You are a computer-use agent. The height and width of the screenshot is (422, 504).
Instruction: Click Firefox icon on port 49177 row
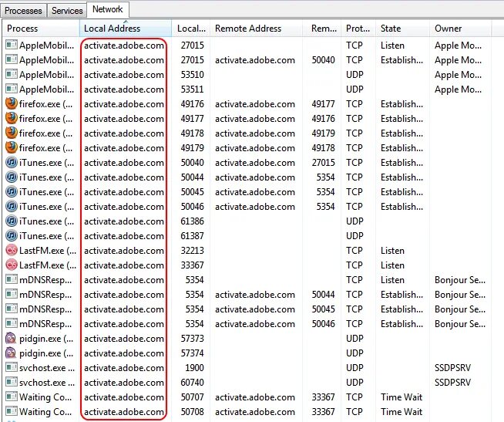pyautogui.click(x=12, y=118)
